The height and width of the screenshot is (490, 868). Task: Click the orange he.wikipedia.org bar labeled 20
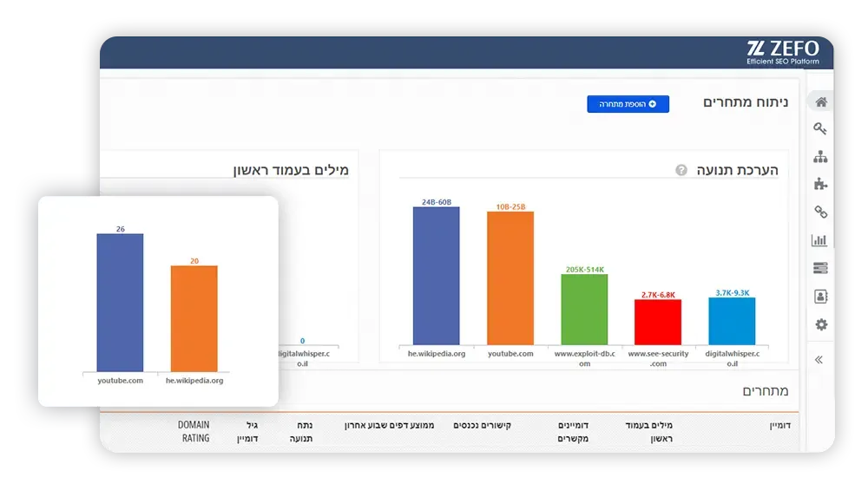(194, 318)
